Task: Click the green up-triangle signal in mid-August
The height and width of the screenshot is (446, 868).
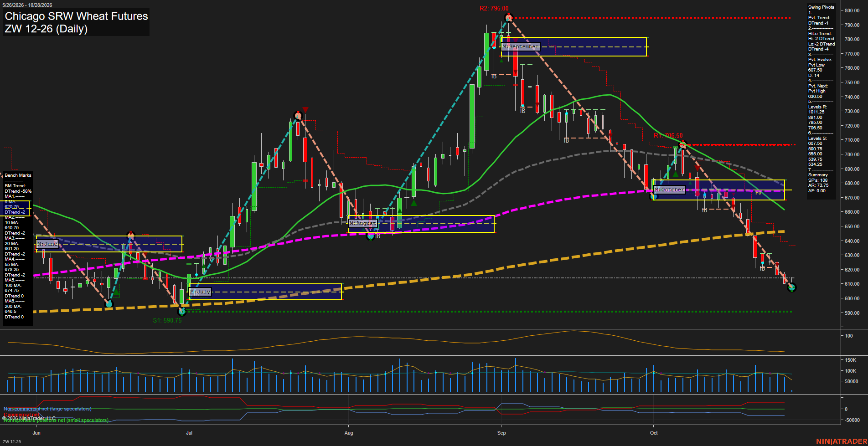Action: click(414, 203)
